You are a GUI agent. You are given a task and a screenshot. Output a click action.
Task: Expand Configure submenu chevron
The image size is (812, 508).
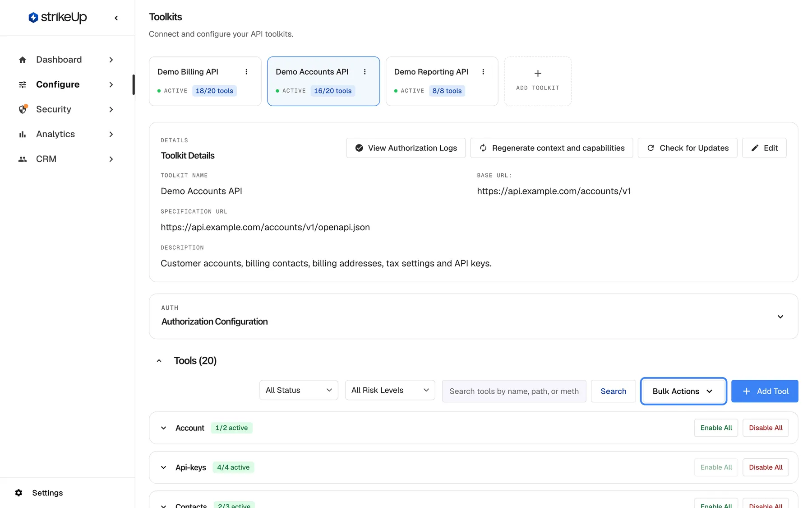(111, 84)
